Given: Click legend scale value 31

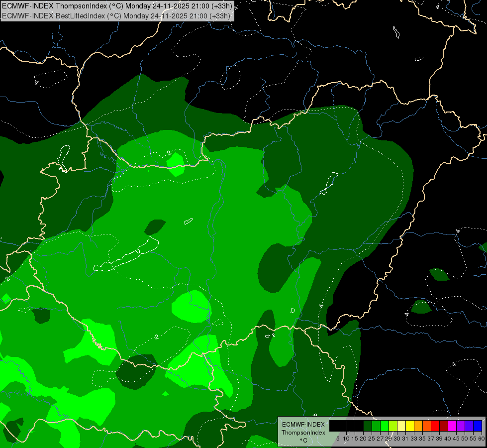Looking at the screenshot, I should (x=405, y=439).
